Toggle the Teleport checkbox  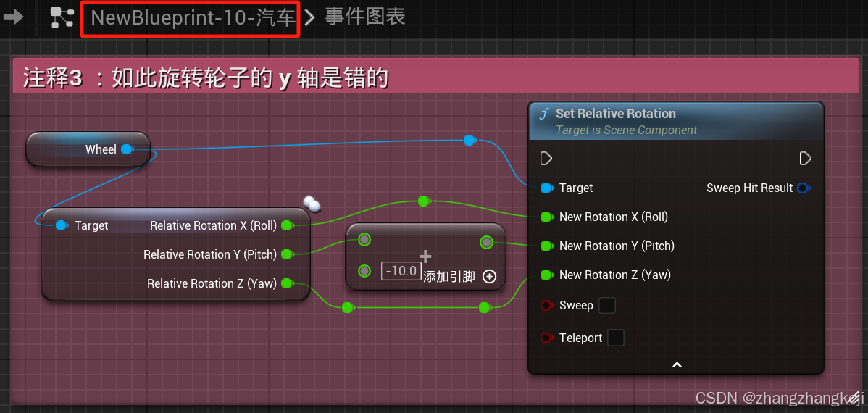(616, 338)
